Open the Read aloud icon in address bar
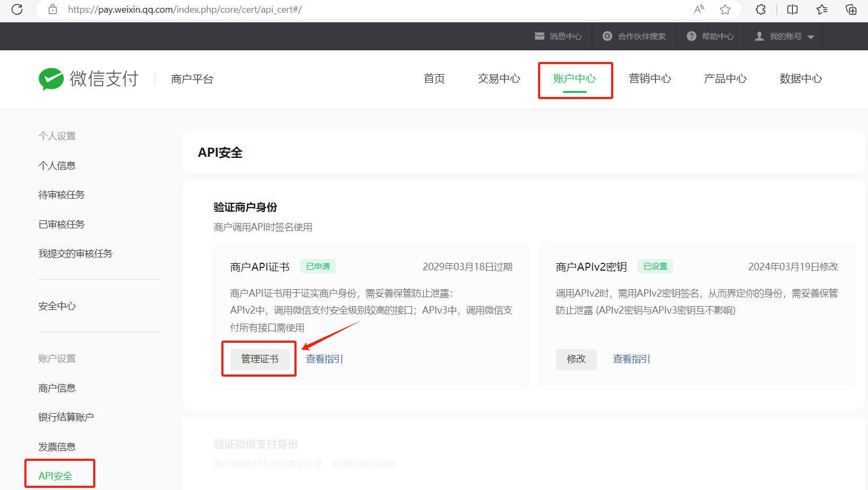The height and width of the screenshot is (490, 868). coord(699,10)
